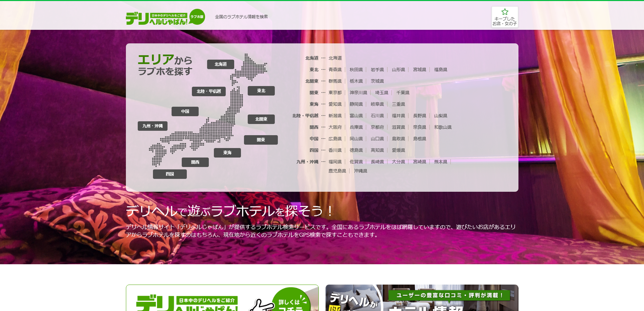Select 北海道 region button on map
The width and height of the screenshot is (644, 311).
[221, 64]
